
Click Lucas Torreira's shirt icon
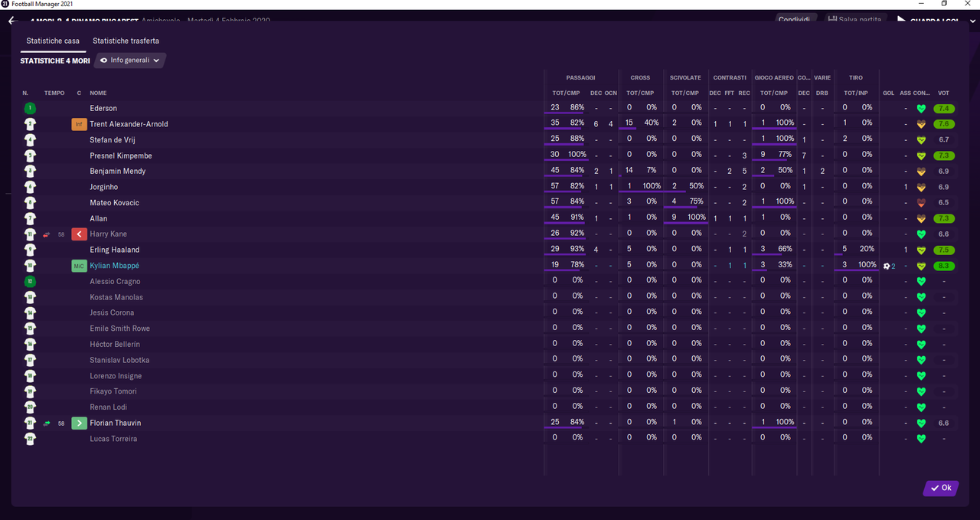(x=30, y=439)
